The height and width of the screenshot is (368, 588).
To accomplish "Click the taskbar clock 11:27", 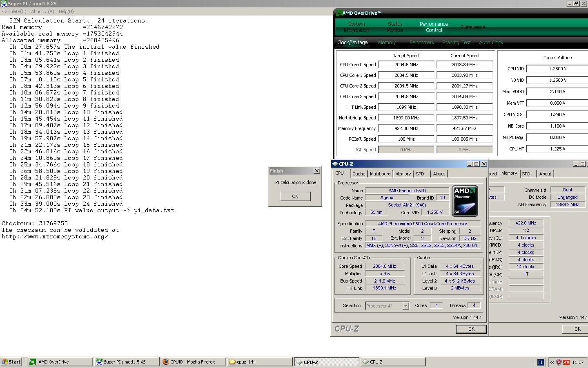I will (x=578, y=362).
